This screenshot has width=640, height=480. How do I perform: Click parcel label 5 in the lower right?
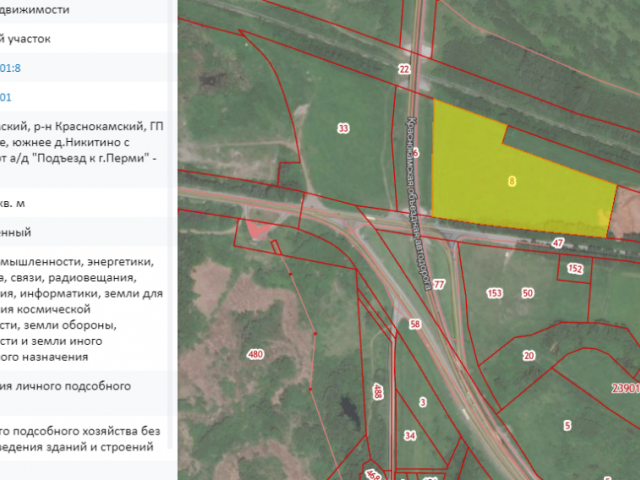tap(567, 426)
